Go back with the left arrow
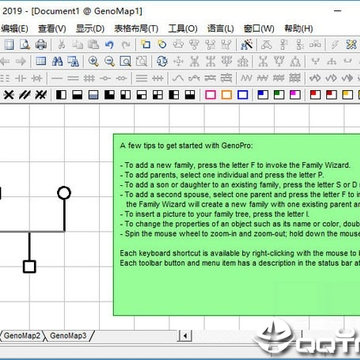The image size is (360, 360). click(x=5, y=61)
